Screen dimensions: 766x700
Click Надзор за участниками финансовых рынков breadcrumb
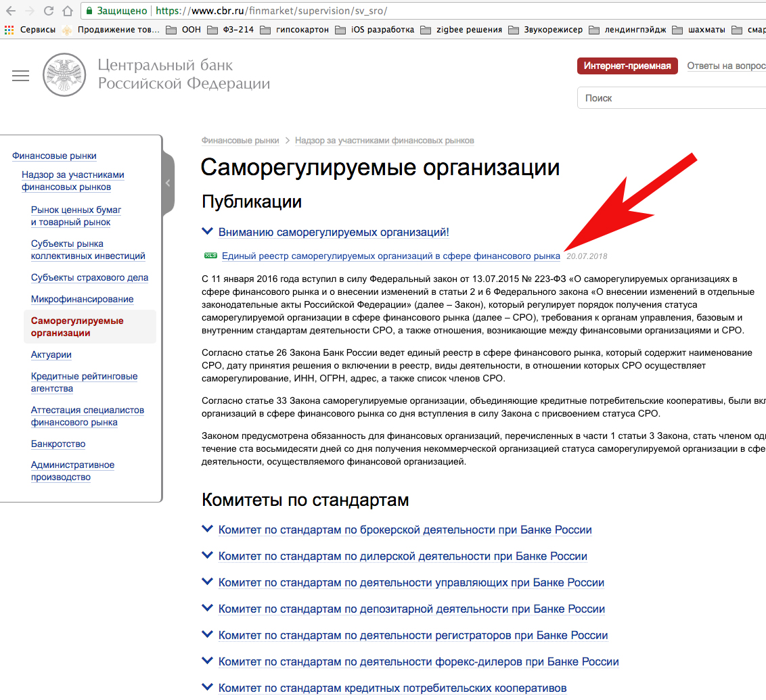click(x=384, y=141)
